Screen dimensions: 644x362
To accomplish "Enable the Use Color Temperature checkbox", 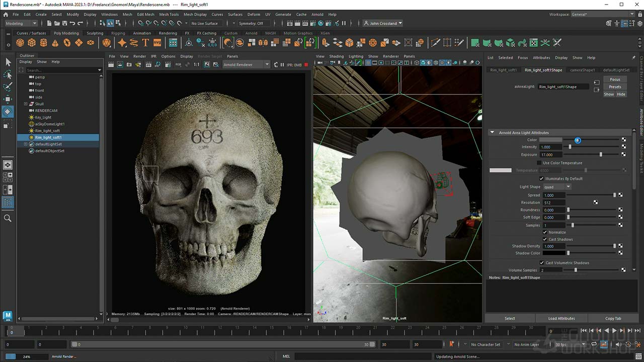I will click(539, 163).
